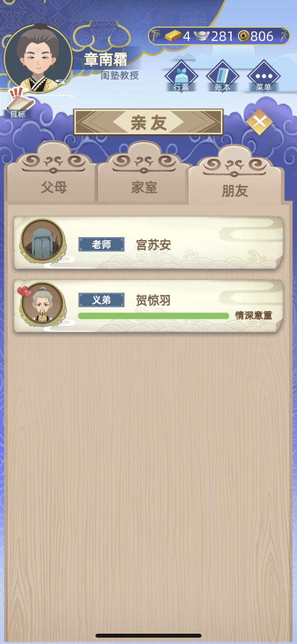Tap the 义弟 relation tag
The height and width of the screenshot is (644, 297).
[101, 300]
